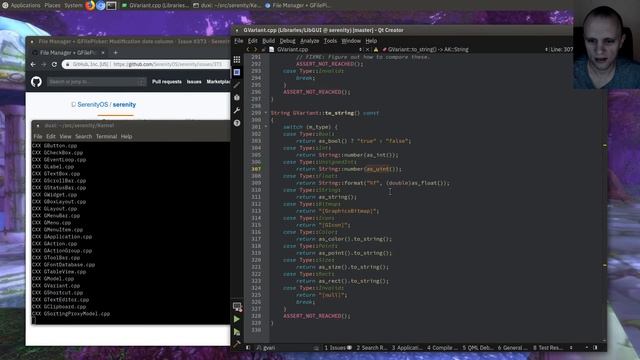Screen dimensions: 640x360
Task: Open Qt Creator Edit menu
Action: click(253, 41)
